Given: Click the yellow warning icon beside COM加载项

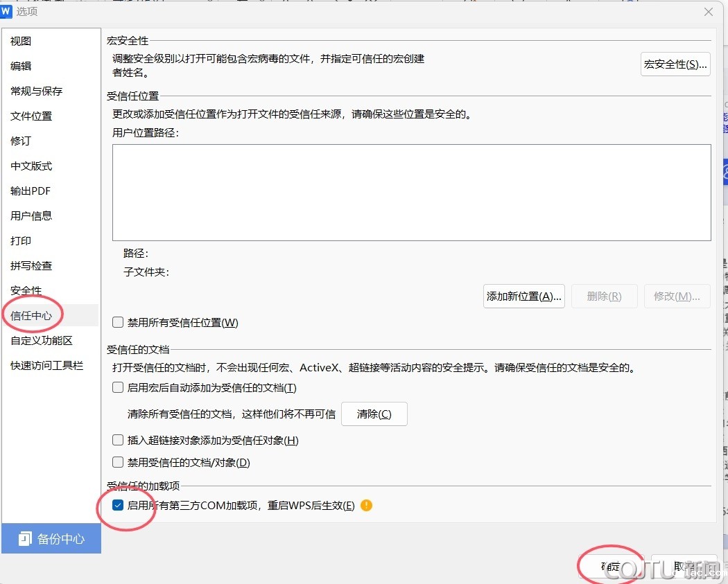Looking at the screenshot, I should tap(367, 506).
